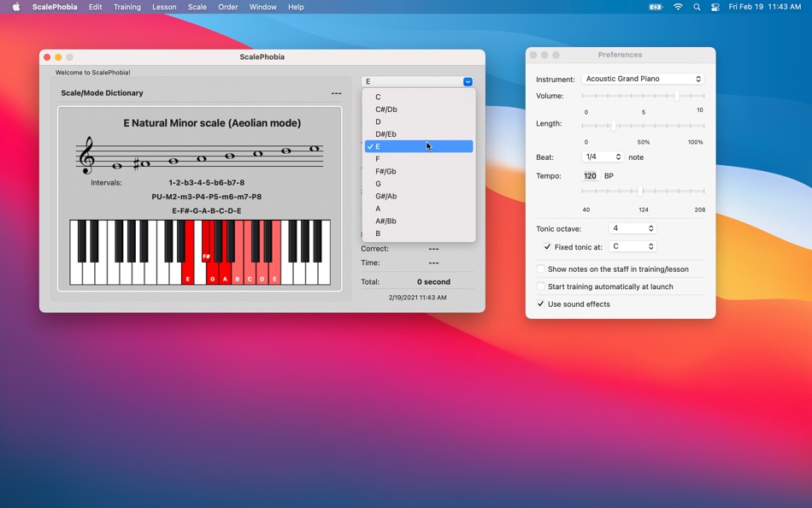This screenshot has width=812, height=508.
Task: Open the Wi-Fi status menu
Action: 678,7
